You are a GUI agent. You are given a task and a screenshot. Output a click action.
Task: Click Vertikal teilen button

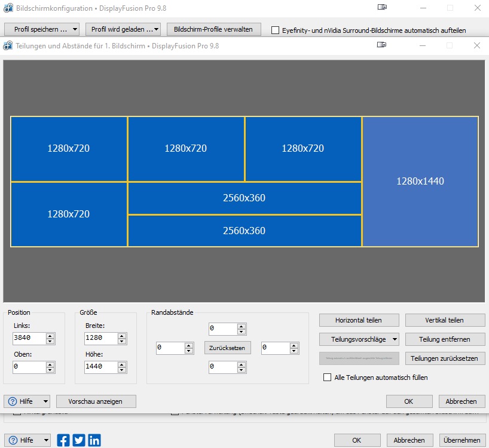[x=445, y=320]
